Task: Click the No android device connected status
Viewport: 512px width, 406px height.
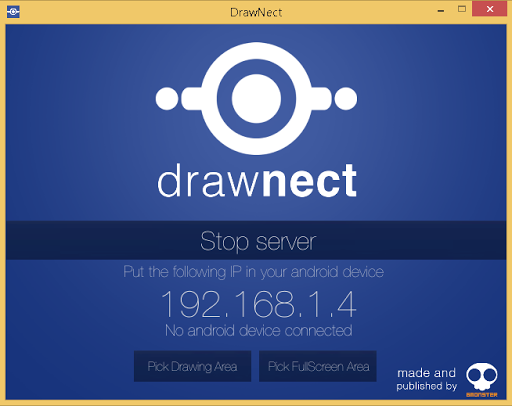Action: [x=259, y=331]
